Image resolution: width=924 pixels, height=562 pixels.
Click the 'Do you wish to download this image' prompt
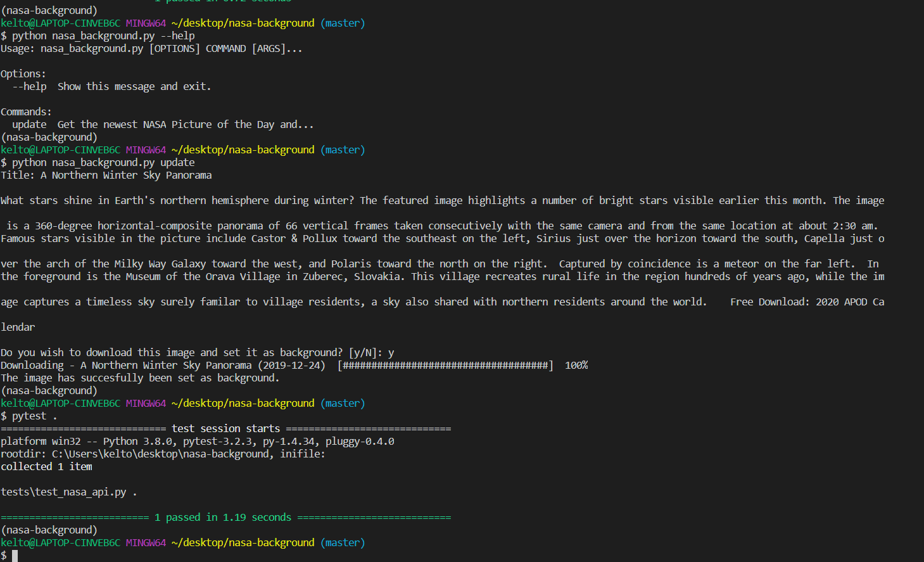[x=197, y=353]
